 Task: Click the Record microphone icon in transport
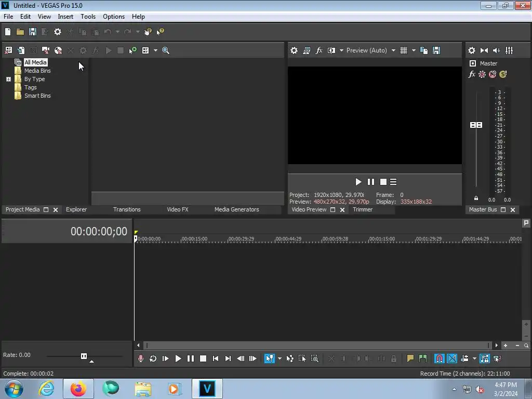point(140,358)
